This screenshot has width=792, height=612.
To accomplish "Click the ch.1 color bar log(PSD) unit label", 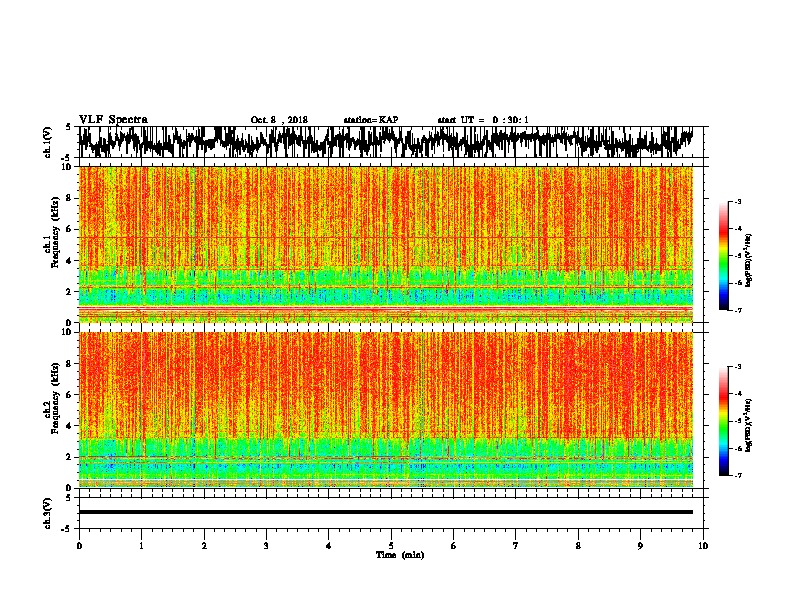I will (x=749, y=260).
